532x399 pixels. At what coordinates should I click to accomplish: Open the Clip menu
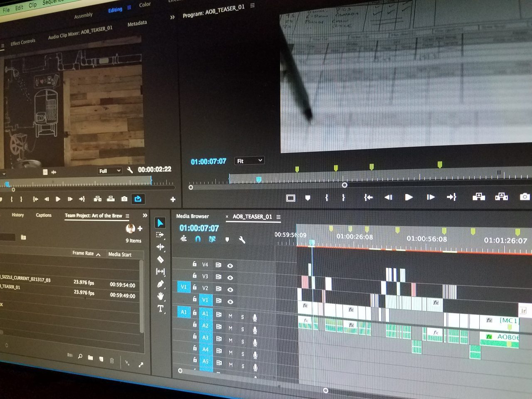(33, 5)
